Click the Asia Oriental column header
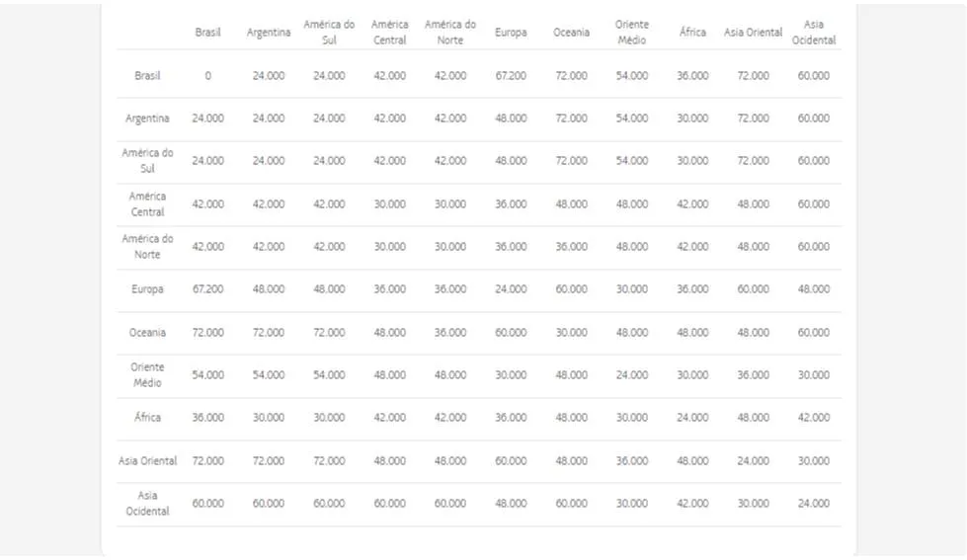Screen dimensions: 967x560 [x=753, y=33]
